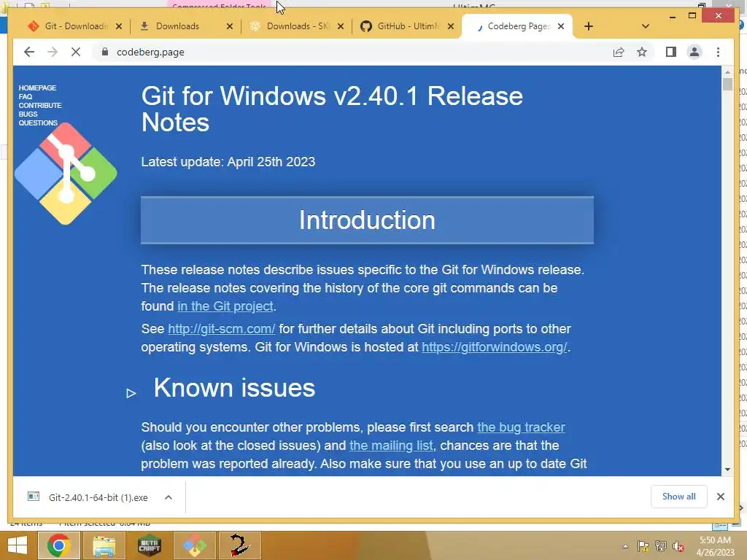Viewport: 747px width, 560px height.
Task: Share this page icon
Action: [x=619, y=52]
